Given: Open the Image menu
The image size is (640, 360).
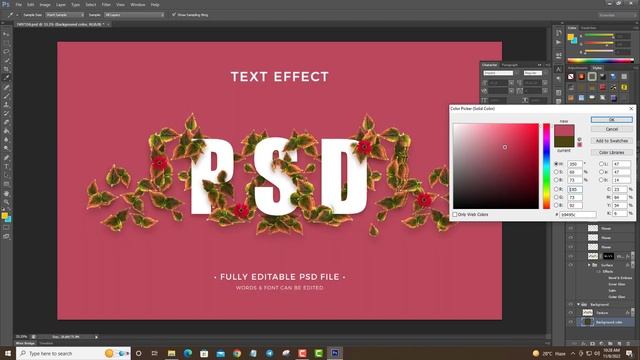Looking at the screenshot, I should [x=45, y=4].
